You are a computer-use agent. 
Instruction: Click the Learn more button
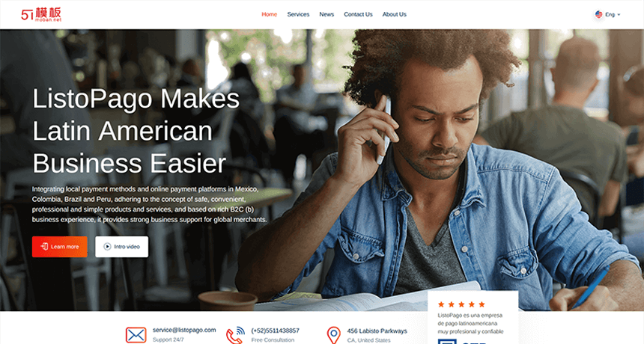pos(60,247)
